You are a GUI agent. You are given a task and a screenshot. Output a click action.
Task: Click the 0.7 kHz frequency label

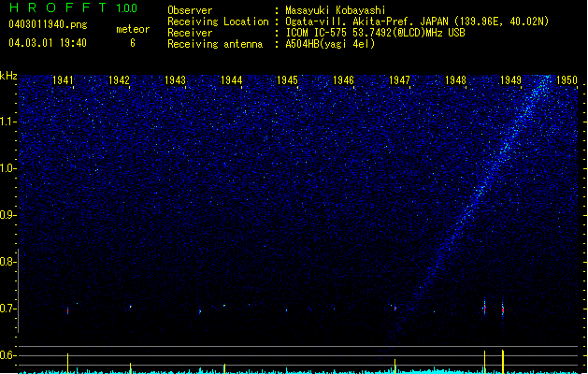[x=8, y=309]
